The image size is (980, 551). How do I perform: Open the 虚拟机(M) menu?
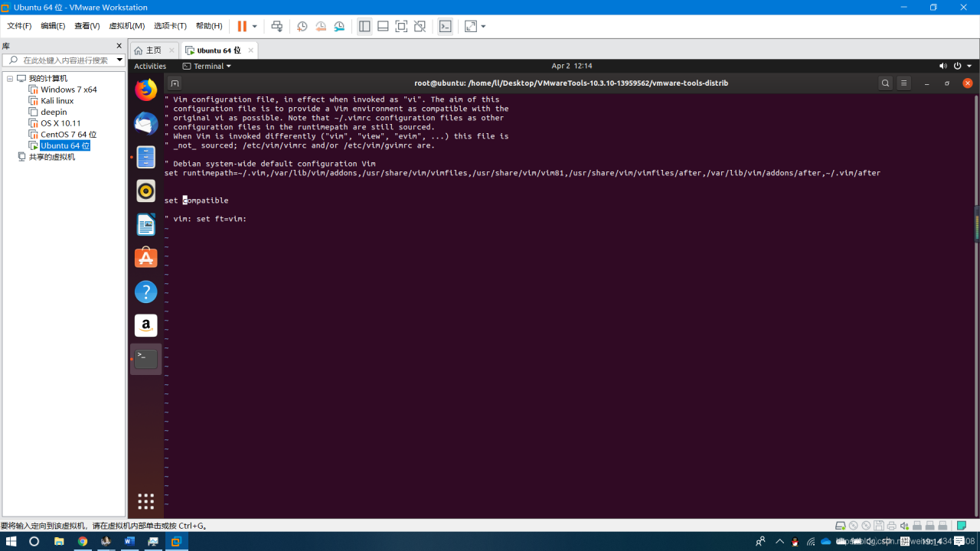[x=126, y=26]
